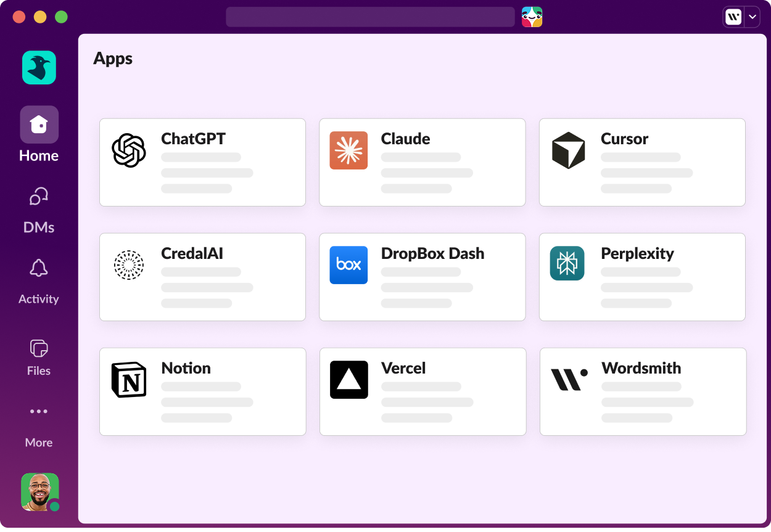Image resolution: width=771 pixels, height=532 pixels.
Task: Click the blue box logo icon
Action: click(348, 265)
